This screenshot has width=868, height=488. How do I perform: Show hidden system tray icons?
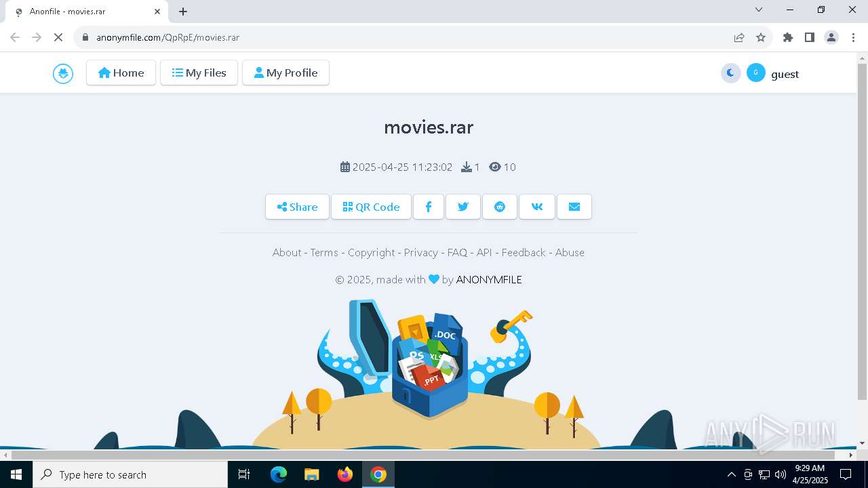(x=731, y=474)
